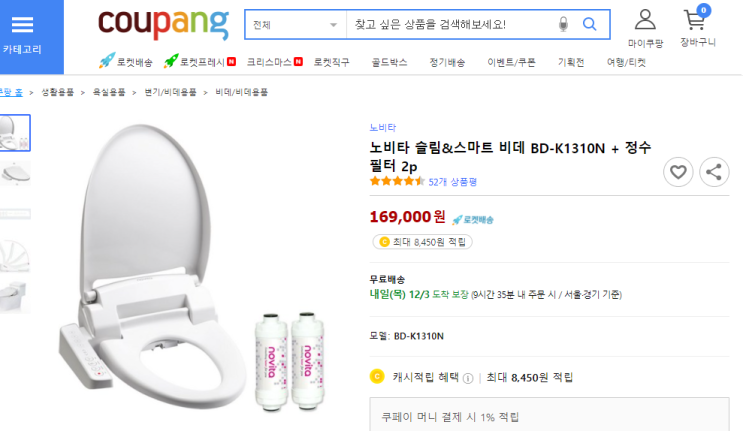Click the 캐시적립 혜택 info icon
This screenshot has width=743, height=431.
coord(467,378)
